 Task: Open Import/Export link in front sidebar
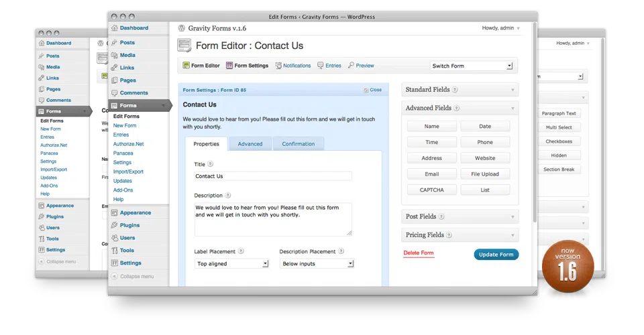click(128, 172)
